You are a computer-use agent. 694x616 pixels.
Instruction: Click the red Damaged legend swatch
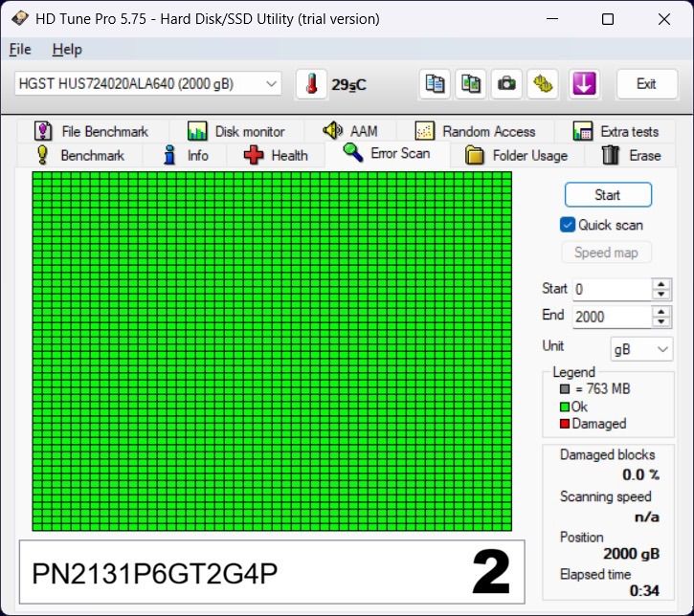(565, 424)
